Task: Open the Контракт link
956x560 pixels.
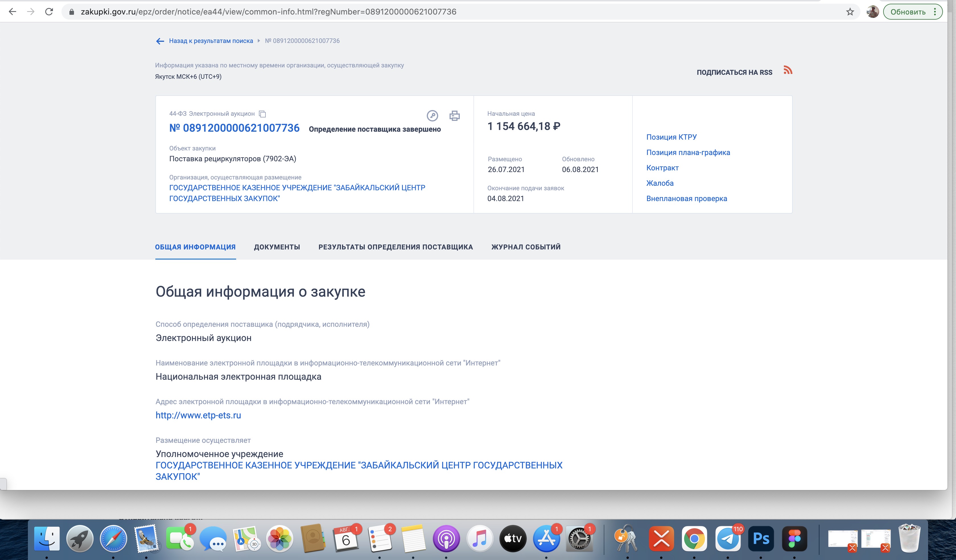Action: click(x=662, y=168)
